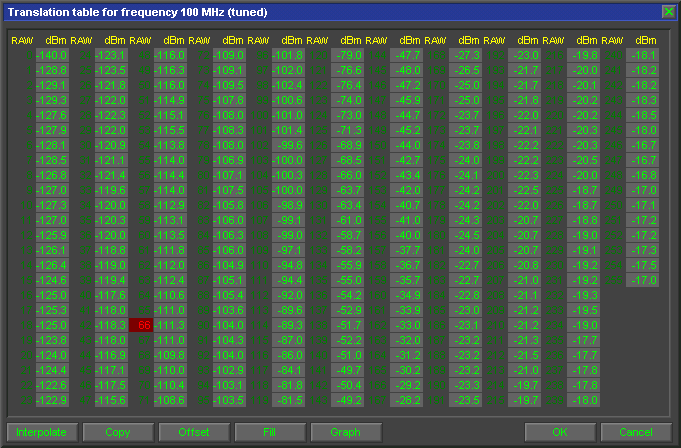Cancel the translation table dialog
Screen dimensions: 681x448
click(635, 432)
